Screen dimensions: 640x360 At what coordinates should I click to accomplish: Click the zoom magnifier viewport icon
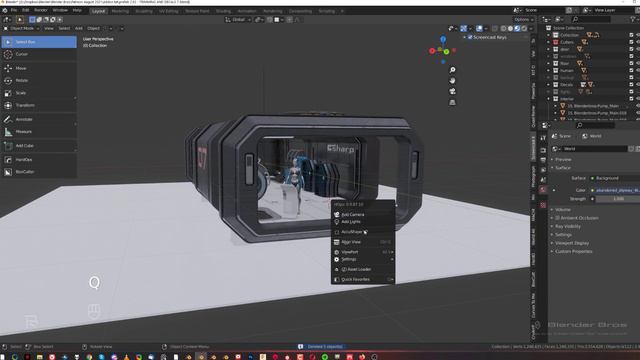coord(452,70)
